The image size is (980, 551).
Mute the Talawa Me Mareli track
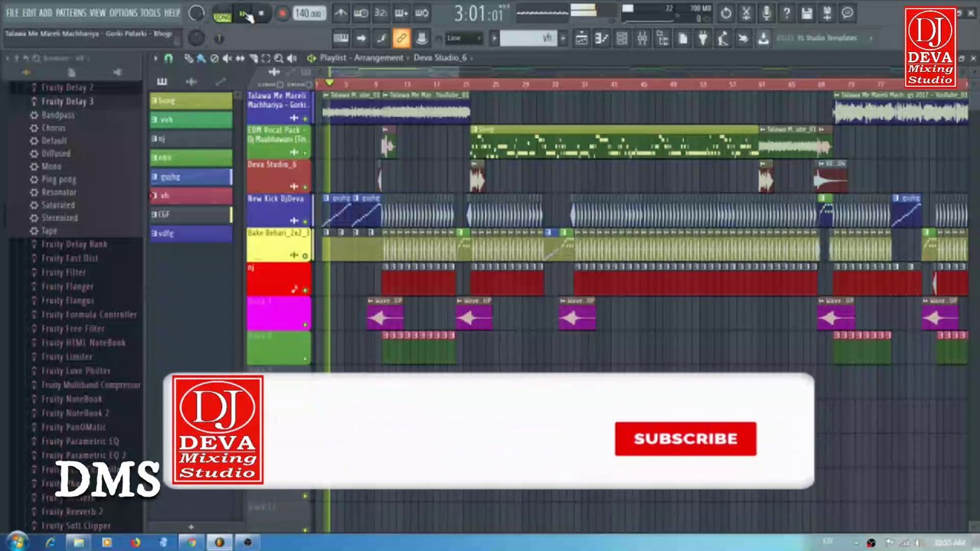[x=305, y=119]
